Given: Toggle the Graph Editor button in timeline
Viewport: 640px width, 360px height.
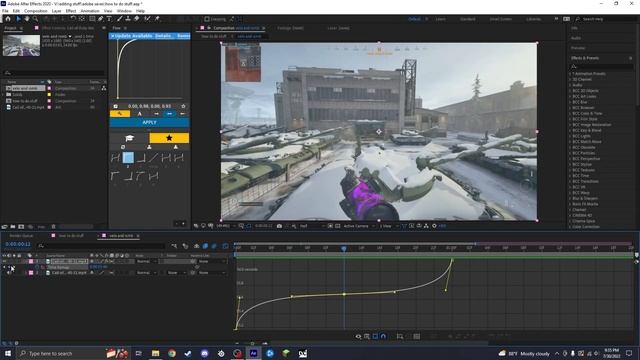Looking at the screenshot, I should pos(225,246).
